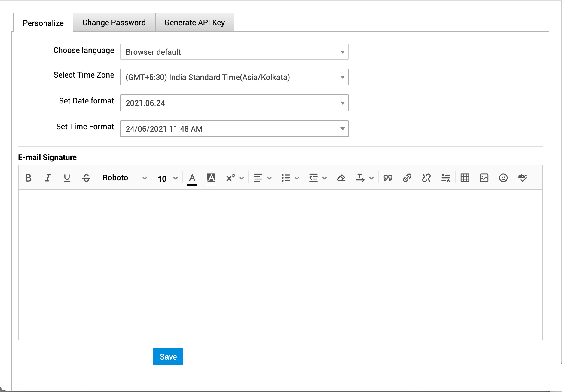Toggle underline formatting
The image size is (562, 392).
tap(67, 178)
